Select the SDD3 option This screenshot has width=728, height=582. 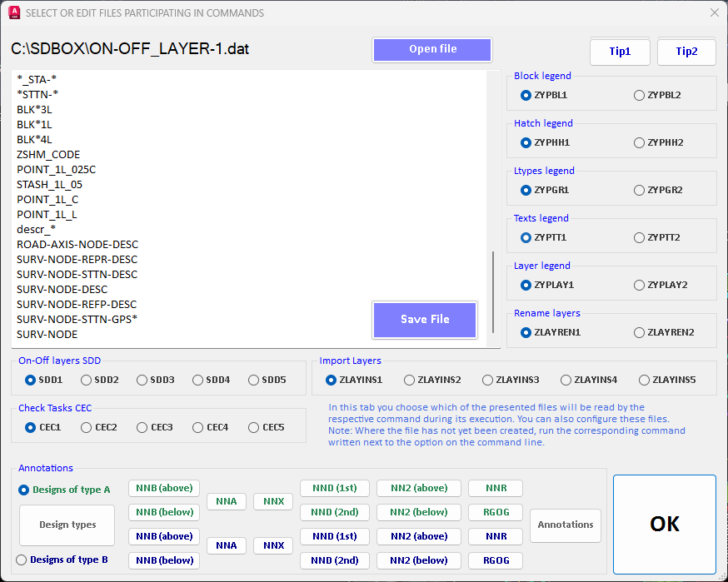click(156, 381)
